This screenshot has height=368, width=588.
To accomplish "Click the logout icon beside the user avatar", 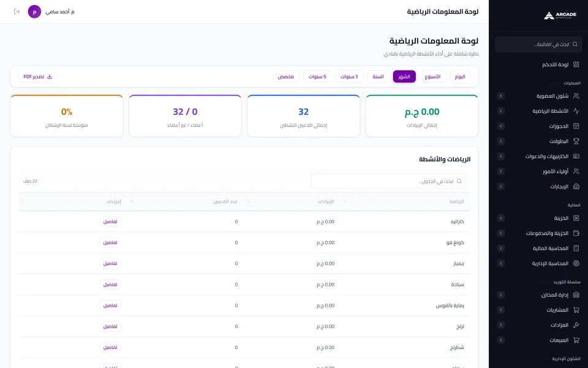I will click(x=17, y=12).
